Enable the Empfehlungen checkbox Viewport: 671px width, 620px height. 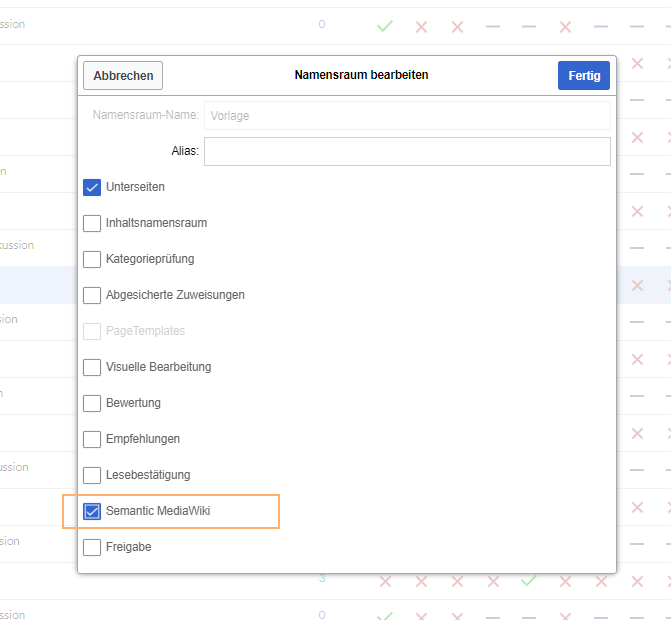(x=92, y=439)
